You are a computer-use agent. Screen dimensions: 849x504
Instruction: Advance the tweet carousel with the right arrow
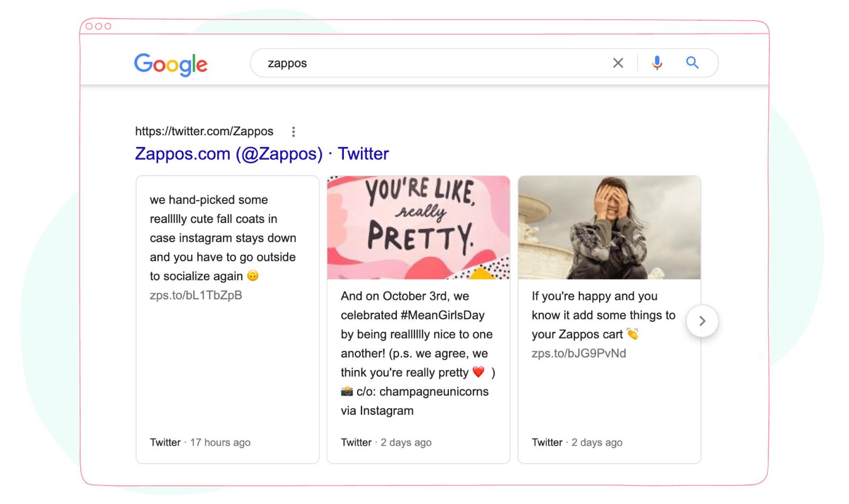702,321
